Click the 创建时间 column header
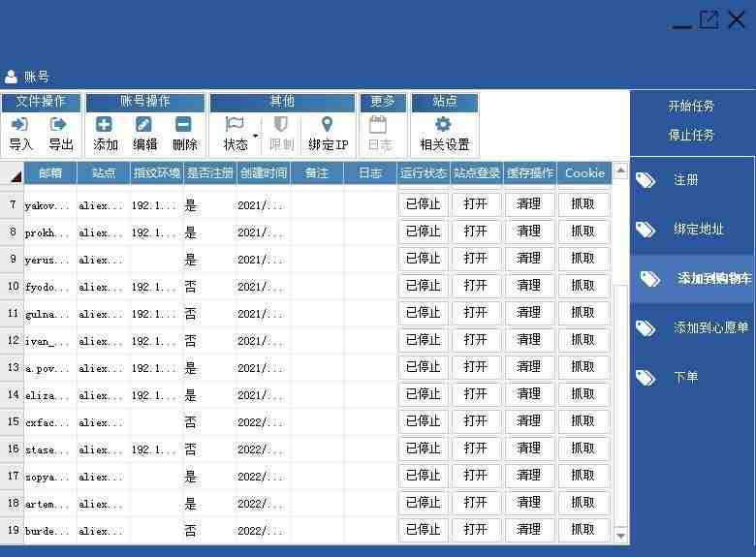This screenshot has height=557, width=756. coord(264,173)
